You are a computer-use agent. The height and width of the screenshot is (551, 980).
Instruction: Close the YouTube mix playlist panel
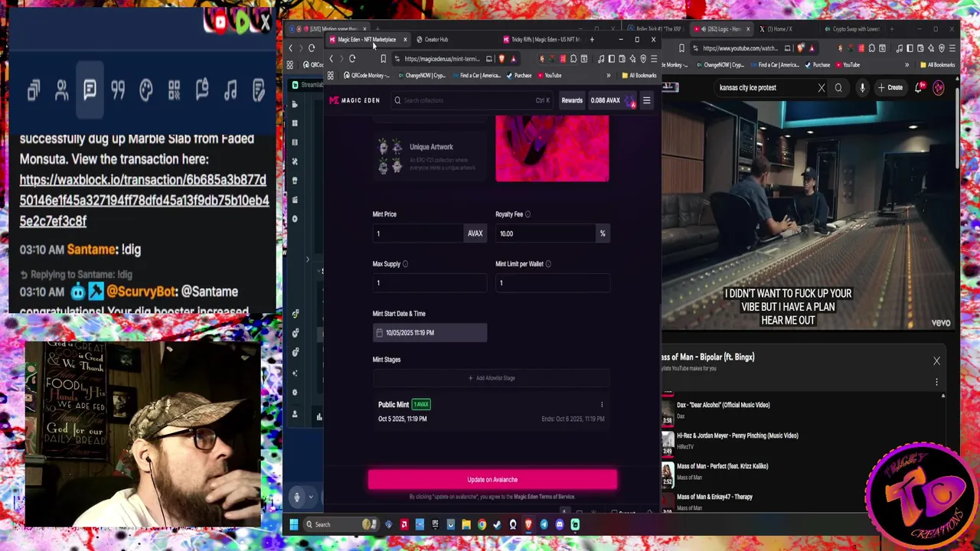tap(936, 361)
